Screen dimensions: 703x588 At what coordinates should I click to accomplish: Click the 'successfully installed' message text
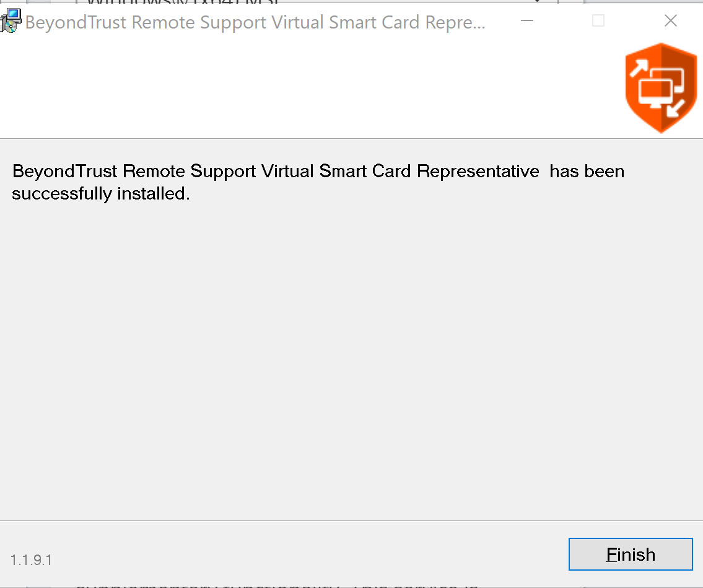(318, 182)
